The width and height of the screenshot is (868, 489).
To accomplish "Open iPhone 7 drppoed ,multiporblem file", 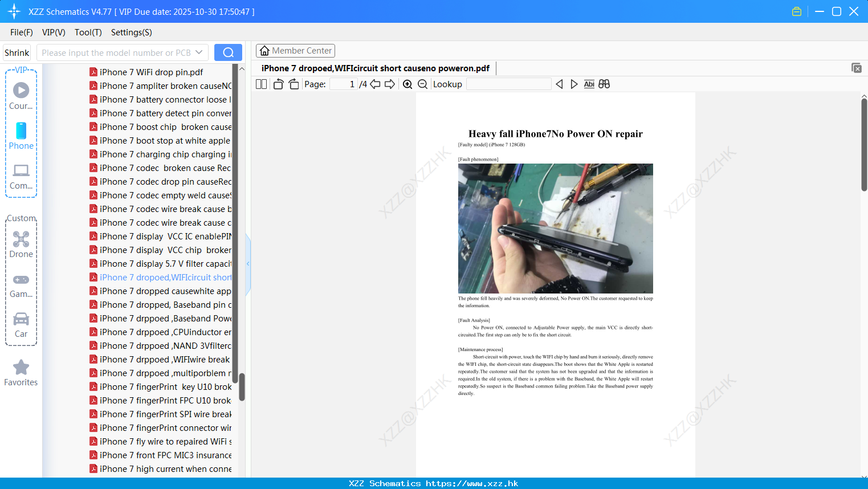I will pos(160,373).
